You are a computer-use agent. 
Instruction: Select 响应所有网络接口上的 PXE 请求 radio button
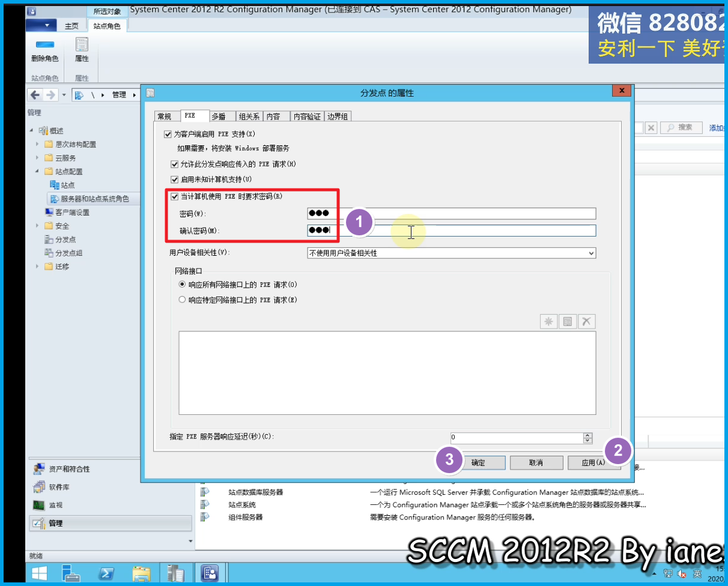(183, 285)
